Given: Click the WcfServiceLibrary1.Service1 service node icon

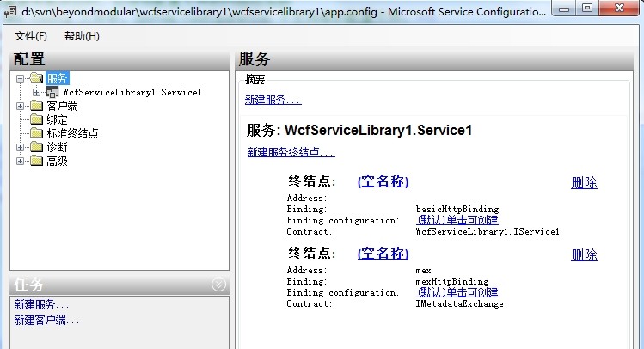Looking at the screenshot, I should pos(52,92).
